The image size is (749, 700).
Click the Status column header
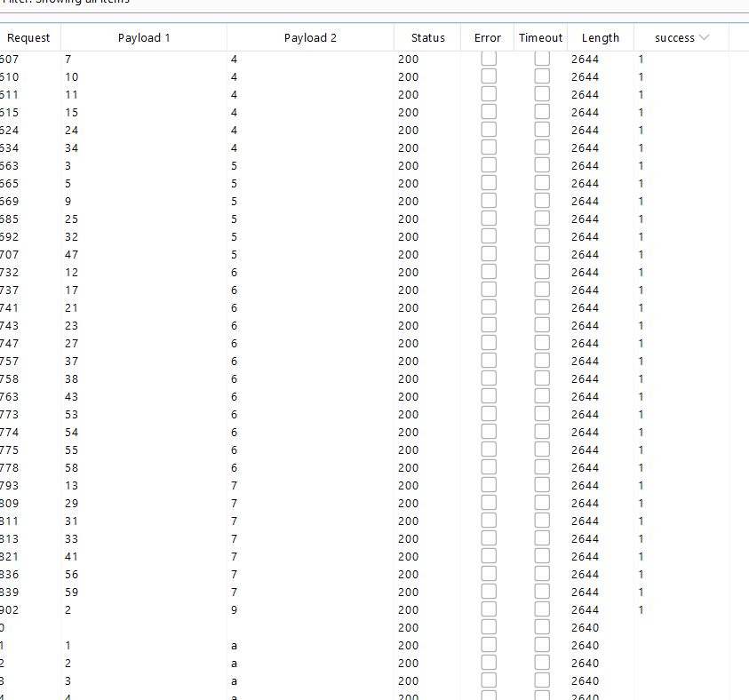(x=427, y=37)
